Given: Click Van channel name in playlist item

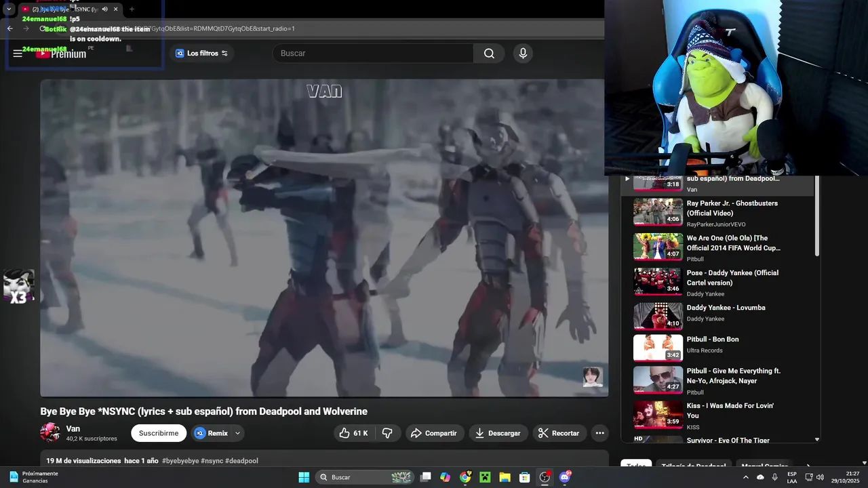Looking at the screenshot, I should coord(692,190).
